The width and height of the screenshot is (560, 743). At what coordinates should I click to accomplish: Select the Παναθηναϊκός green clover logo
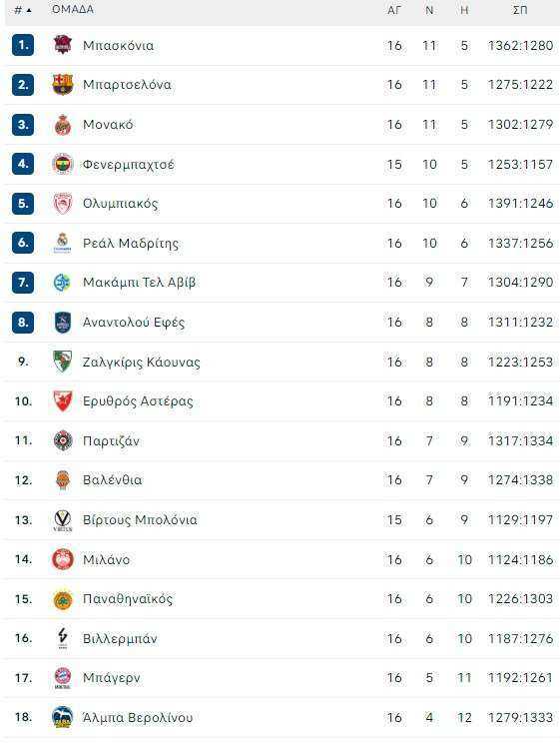63,599
